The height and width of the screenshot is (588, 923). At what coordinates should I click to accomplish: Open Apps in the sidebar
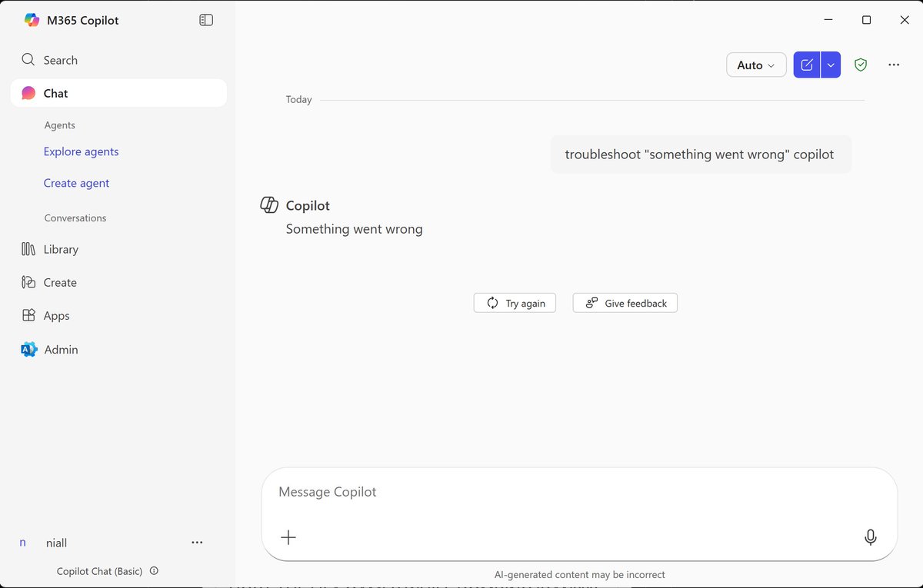(118, 315)
